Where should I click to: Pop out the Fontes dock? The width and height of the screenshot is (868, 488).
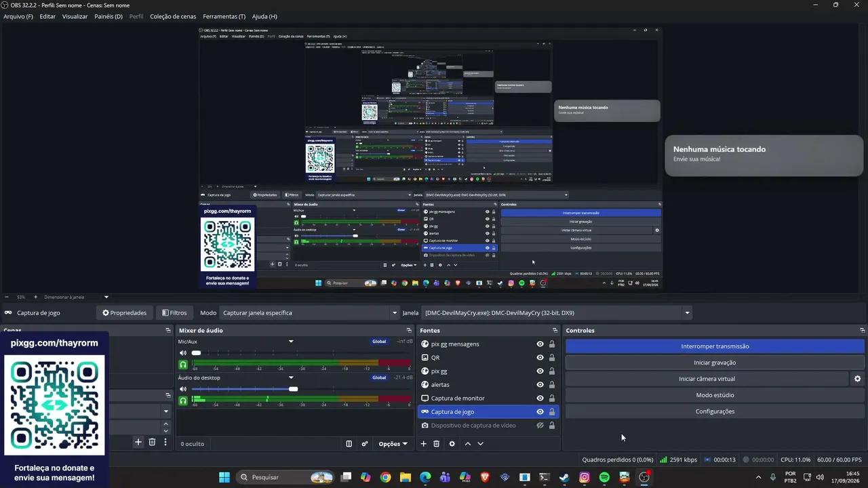[555, 331]
